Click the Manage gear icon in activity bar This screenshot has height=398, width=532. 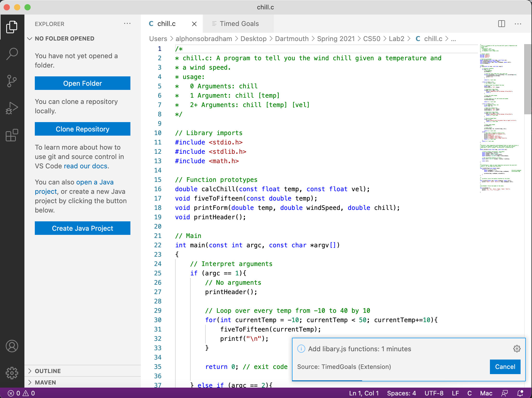pos(12,373)
